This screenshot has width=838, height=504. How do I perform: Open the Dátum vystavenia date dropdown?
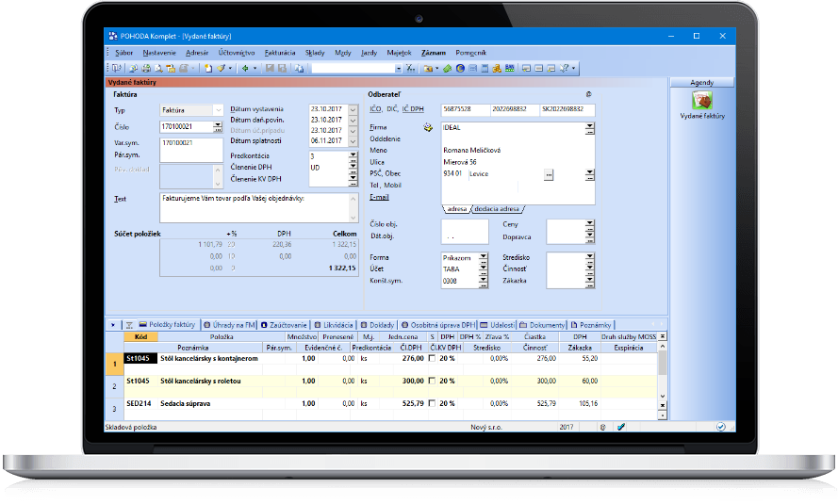pyautogui.click(x=353, y=109)
